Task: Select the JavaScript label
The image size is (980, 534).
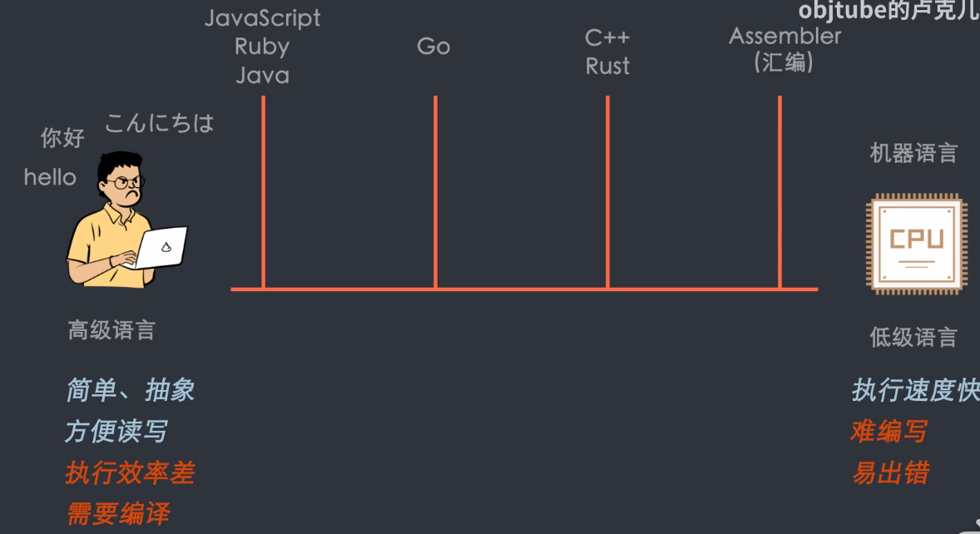Action: (262, 18)
